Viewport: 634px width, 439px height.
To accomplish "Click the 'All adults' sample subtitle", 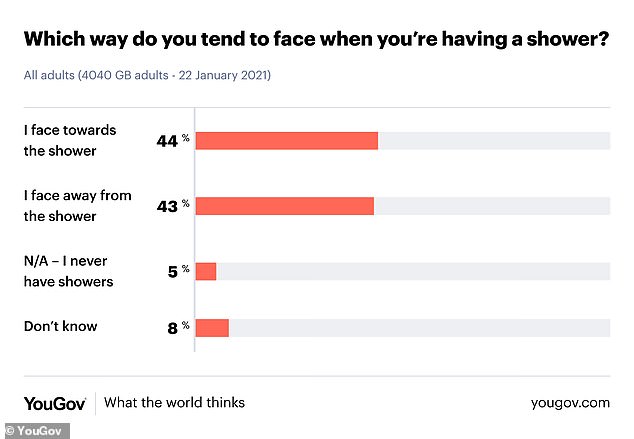I will pyautogui.click(x=147, y=75).
